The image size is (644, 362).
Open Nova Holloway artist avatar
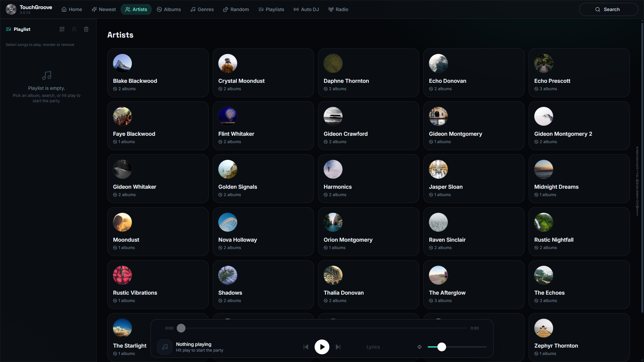[x=228, y=222]
